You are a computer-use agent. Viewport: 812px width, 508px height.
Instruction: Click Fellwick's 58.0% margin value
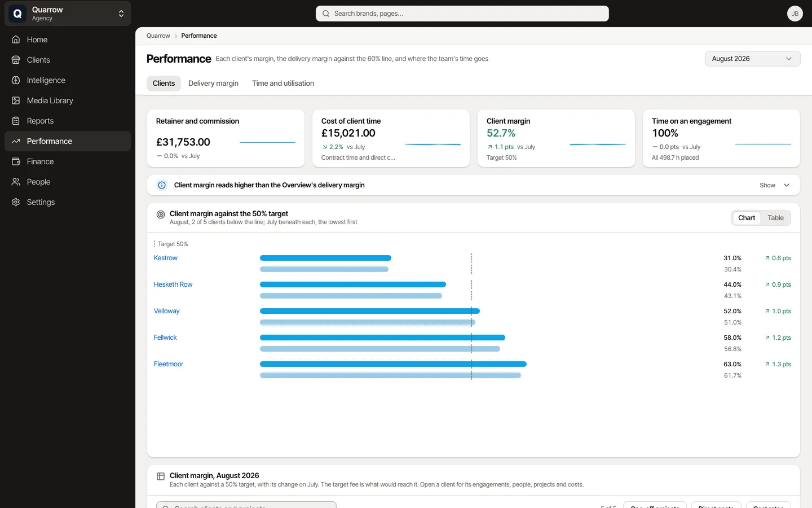point(732,338)
